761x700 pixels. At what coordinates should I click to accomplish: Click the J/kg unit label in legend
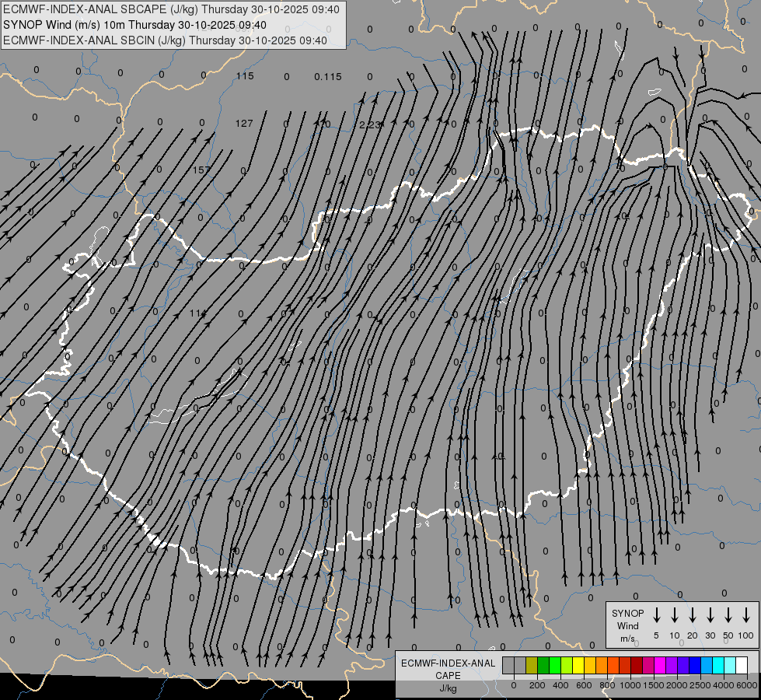(448, 688)
